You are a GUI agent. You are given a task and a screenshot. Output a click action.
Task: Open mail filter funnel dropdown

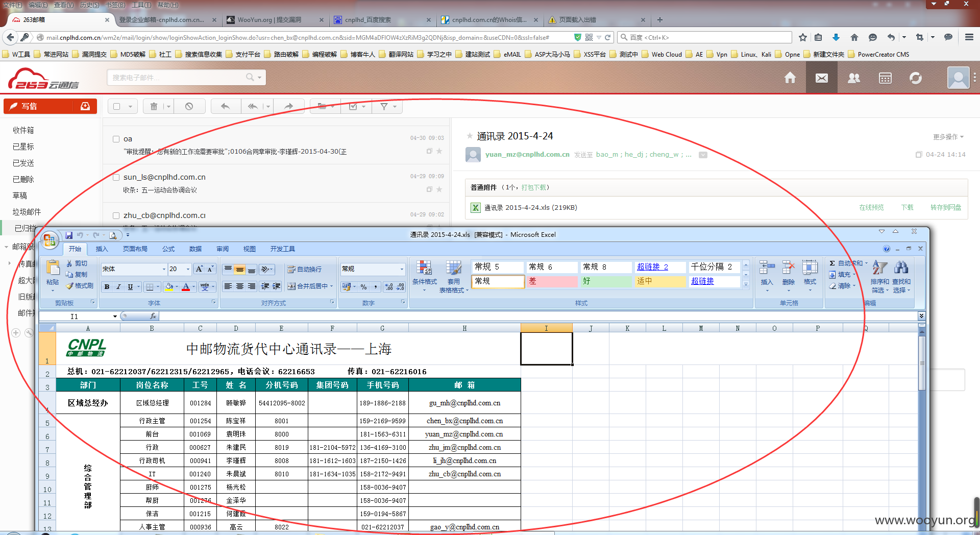click(388, 106)
